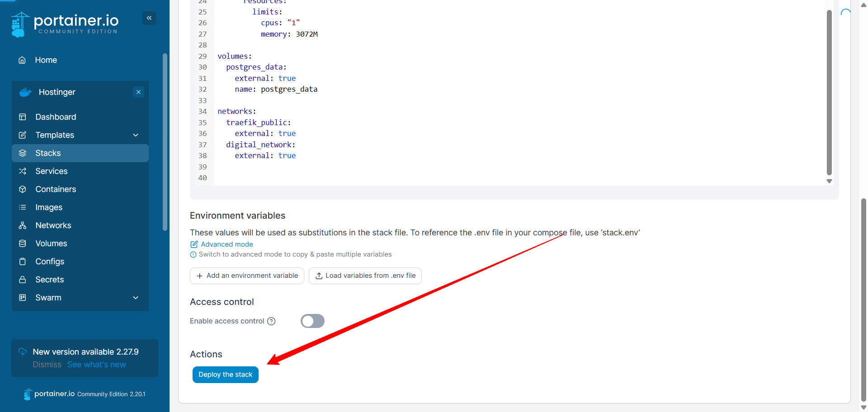This screenshot has width=868, height=412.
Task: Open the Volumes menu item
Action: coord(51,243)
